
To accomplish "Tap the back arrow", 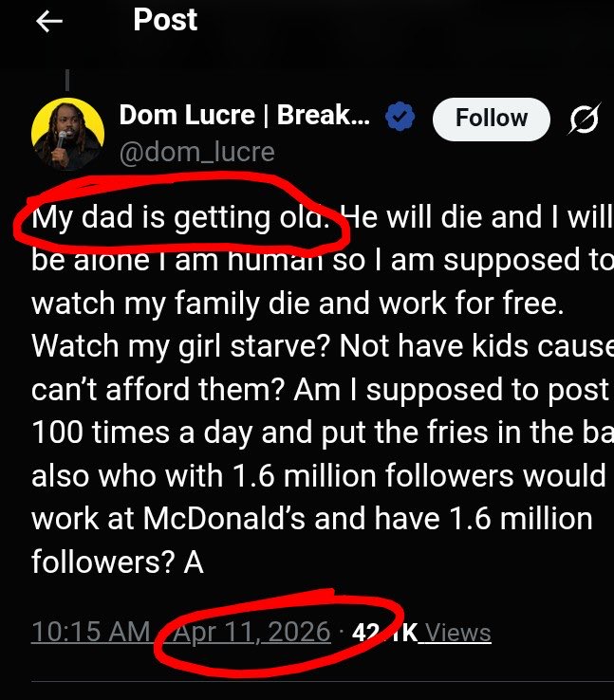I will (48, 23).
